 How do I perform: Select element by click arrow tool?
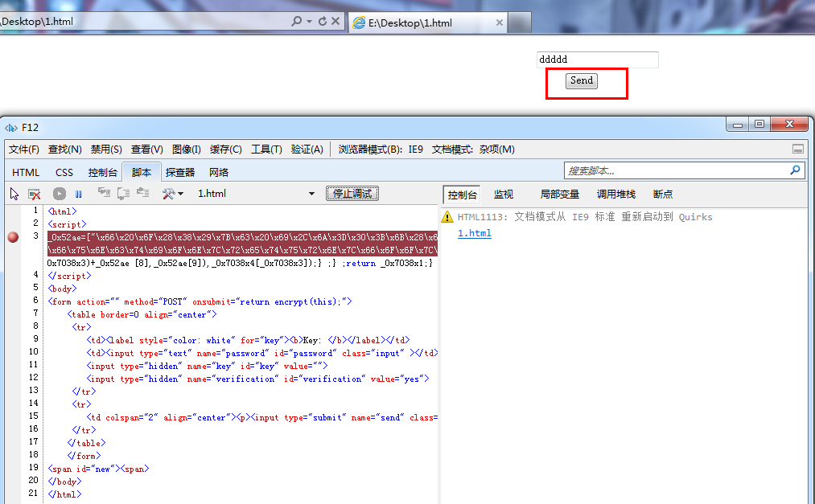click(14, 195)
